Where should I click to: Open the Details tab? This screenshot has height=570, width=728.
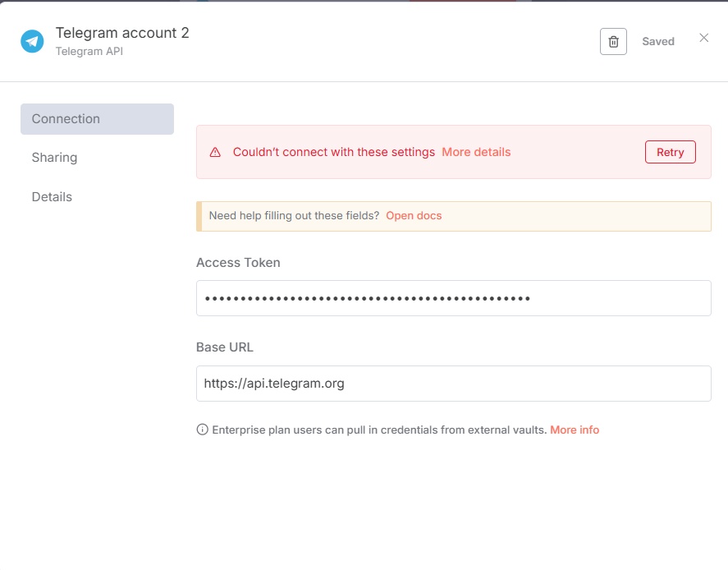pos(52,196)
